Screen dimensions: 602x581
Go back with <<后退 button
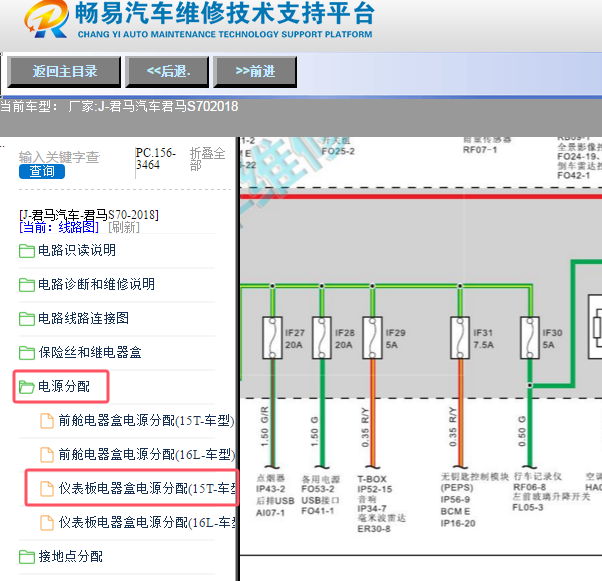[x=167, y=72]
